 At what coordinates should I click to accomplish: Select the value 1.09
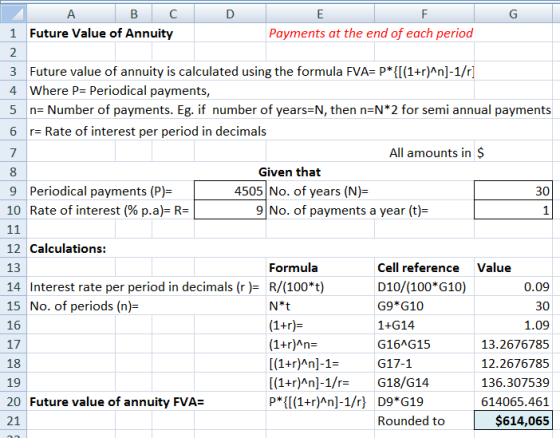coord(513,325)
